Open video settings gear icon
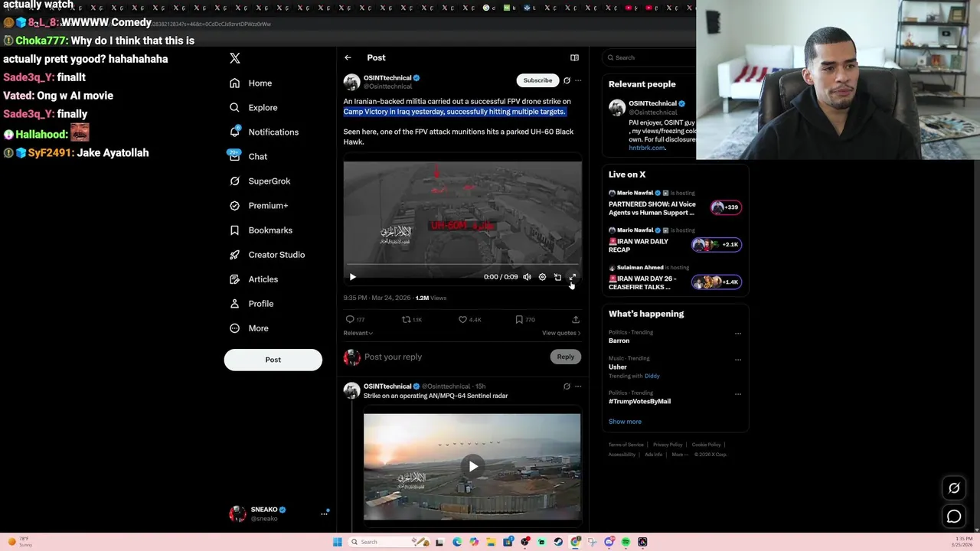The height and width of the screenshot is (551, 980). (542, 277)
